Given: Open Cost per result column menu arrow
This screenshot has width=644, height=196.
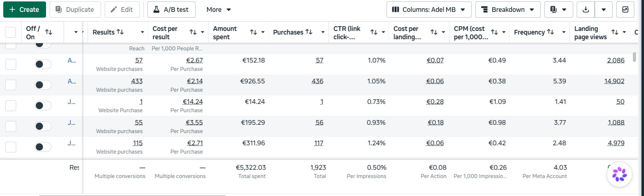Looking at the screenshot, I should (202, 32).
